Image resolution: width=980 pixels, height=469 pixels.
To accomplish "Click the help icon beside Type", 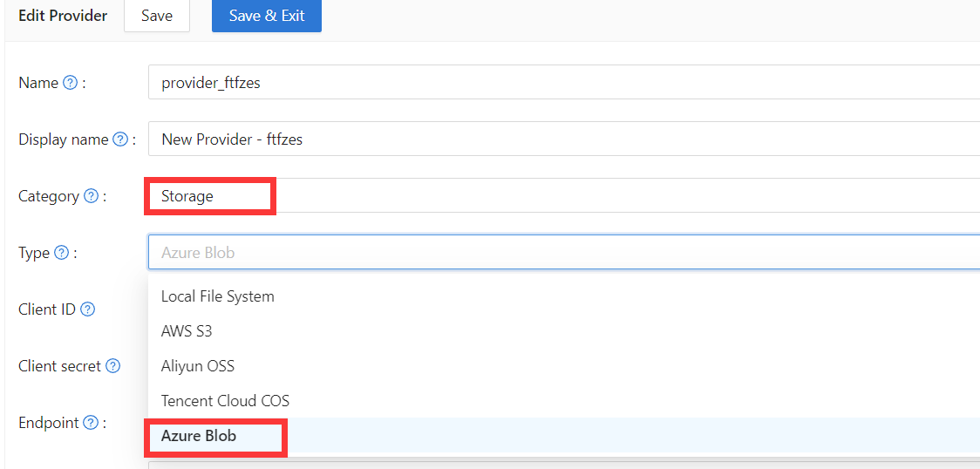I will 61,253.
